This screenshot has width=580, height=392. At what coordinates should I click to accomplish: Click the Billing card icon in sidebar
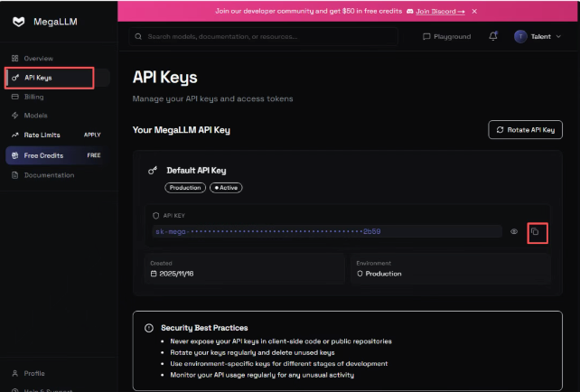coord(14,97)
